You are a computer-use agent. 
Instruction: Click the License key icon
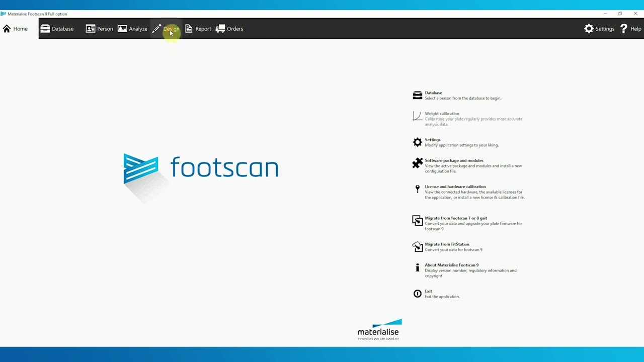pyautogui.click(x=417, y=189)
